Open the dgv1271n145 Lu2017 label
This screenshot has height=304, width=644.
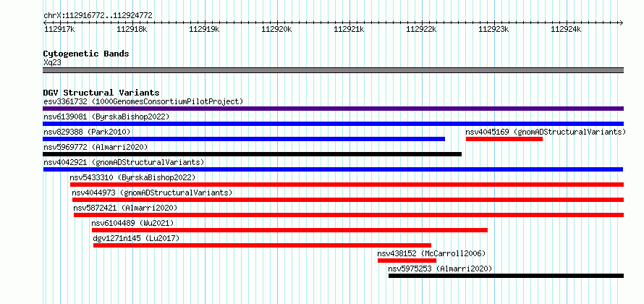tap(136, 238)
